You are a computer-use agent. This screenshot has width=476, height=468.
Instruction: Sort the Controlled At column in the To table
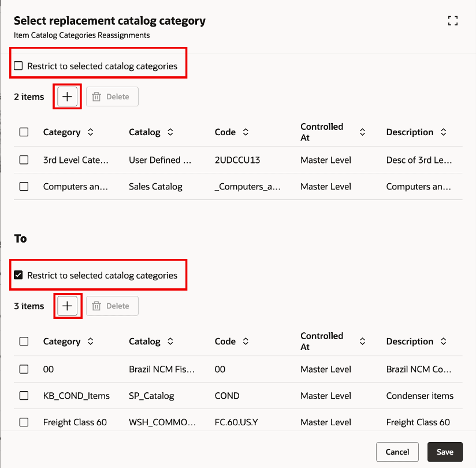point(362,341)
